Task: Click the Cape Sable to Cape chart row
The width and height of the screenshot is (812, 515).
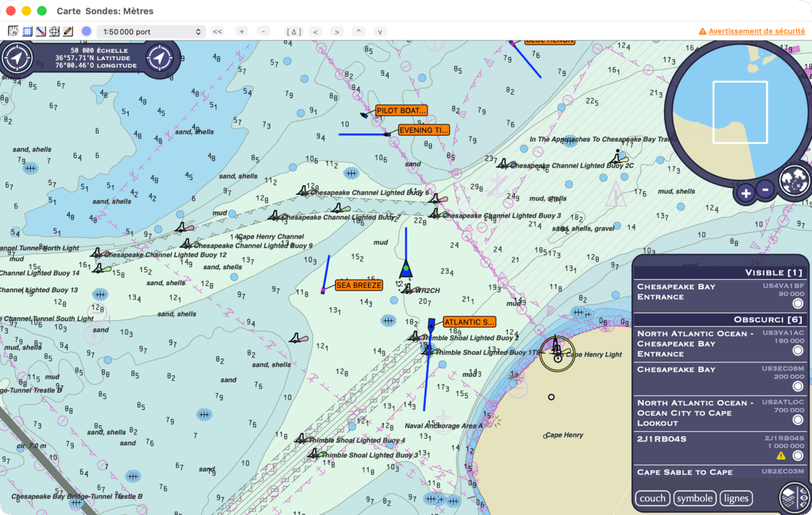Action: coord(720,472)
